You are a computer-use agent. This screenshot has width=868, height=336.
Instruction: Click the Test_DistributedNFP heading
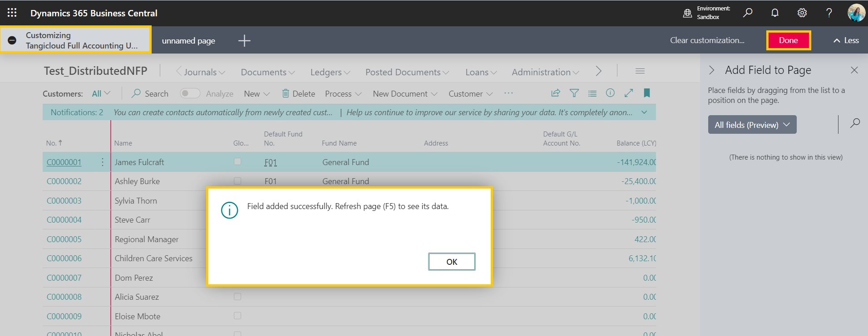[95, 71]
